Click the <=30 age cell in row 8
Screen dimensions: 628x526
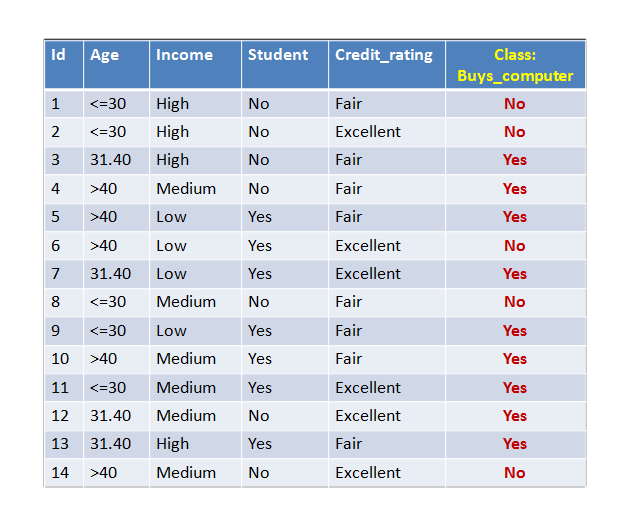coord(116,302)
